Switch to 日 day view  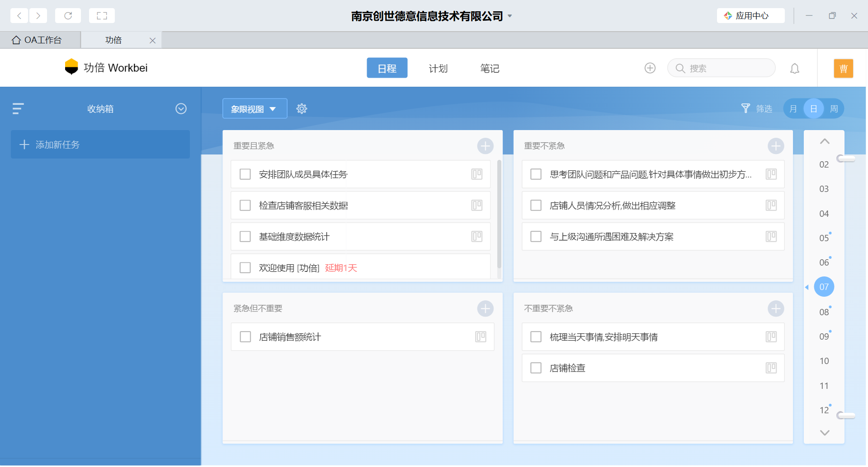(x=813, y=109)
